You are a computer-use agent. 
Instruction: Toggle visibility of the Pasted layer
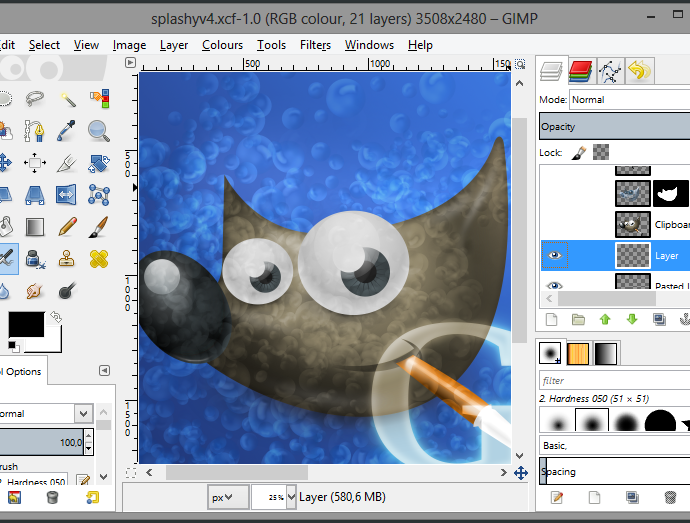tap(554, 285)
